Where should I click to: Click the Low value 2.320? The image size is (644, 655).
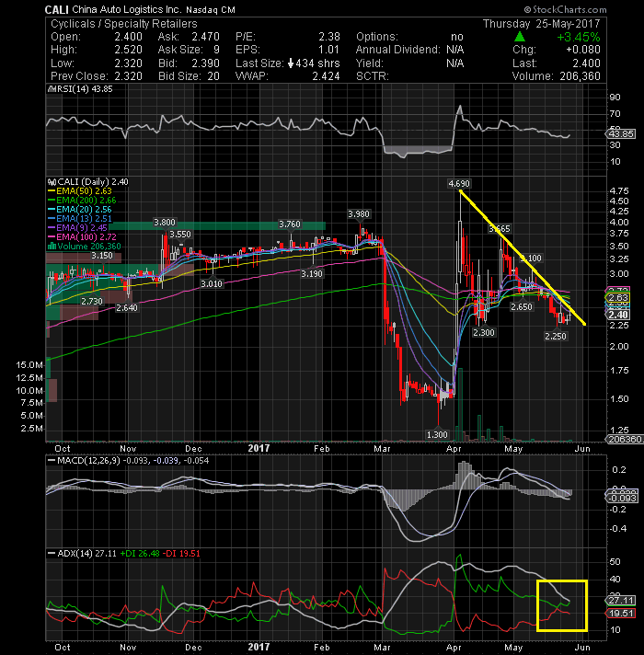[x=128, y=63]
